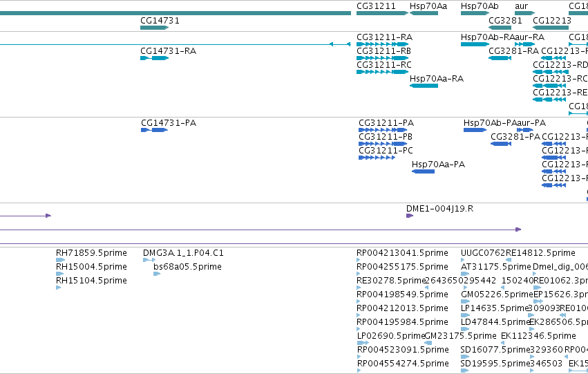
Task: Select the Hsp70Aa-PA protein label
Action: pos(438,165)
